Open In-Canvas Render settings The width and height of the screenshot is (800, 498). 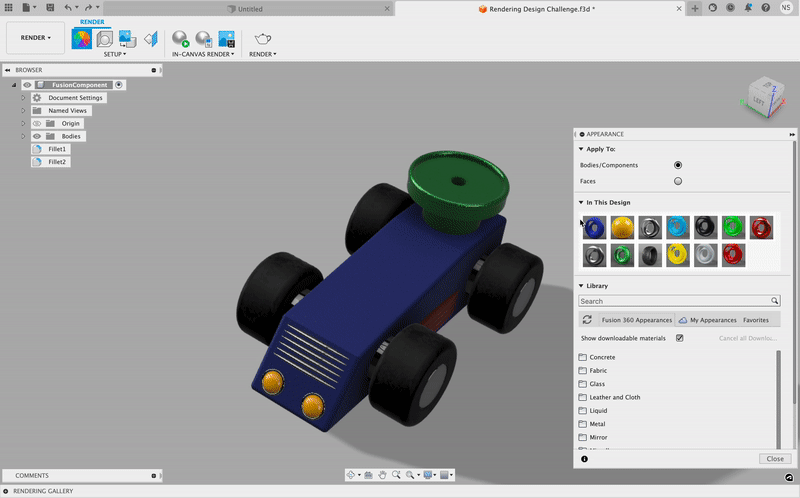pos(204,39)
